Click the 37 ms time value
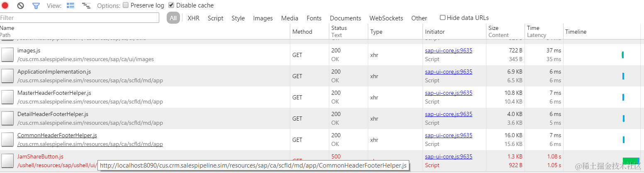This screenshot has width=644, height=173. coord(554,50)
